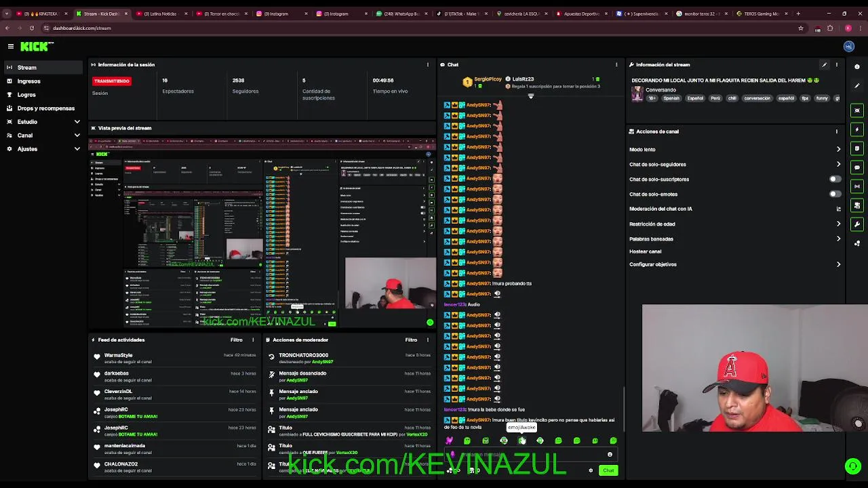The width and height of the screenshot is (868, 488).
Task: Bookmark this page with the star icon
Action: coord(801,28)
